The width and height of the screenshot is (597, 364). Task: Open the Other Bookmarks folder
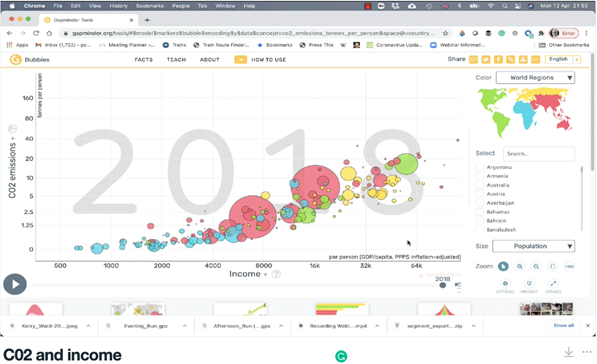point(564,45)
